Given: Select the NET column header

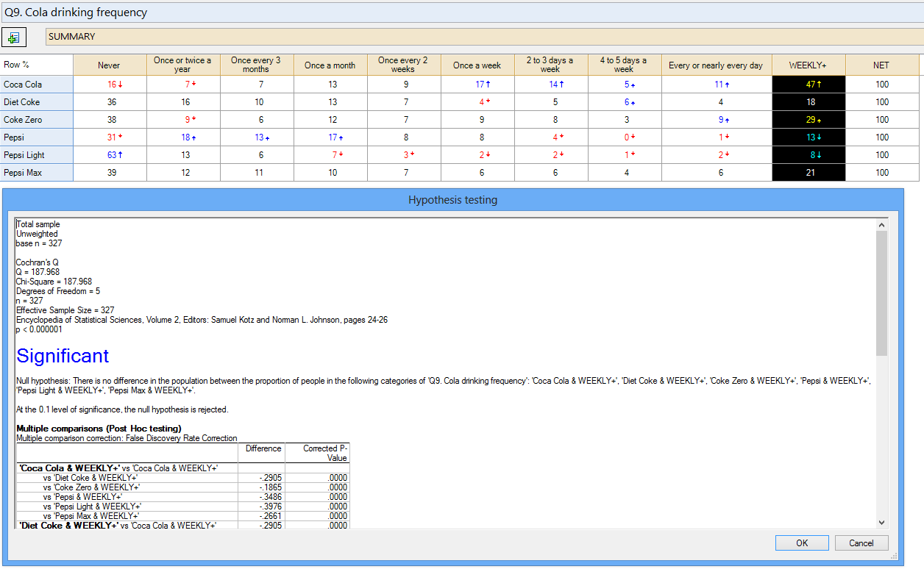Looking at the screenshot, I should tap(881, 65).
